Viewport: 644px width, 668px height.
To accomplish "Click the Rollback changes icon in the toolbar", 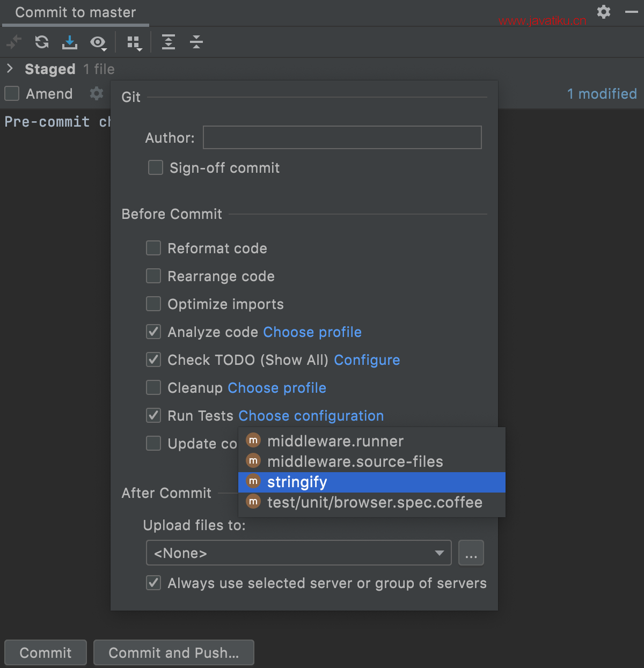I will point(14,42).
